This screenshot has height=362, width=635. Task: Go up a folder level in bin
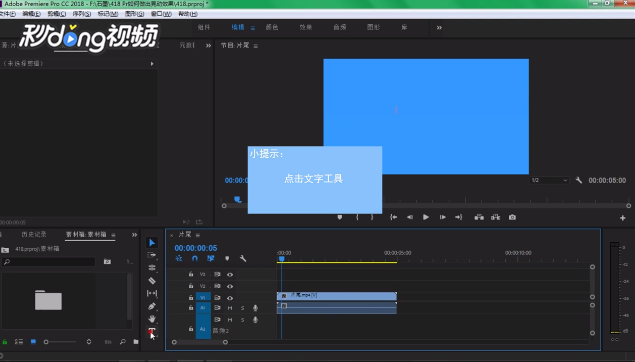[x=5, y=249]
